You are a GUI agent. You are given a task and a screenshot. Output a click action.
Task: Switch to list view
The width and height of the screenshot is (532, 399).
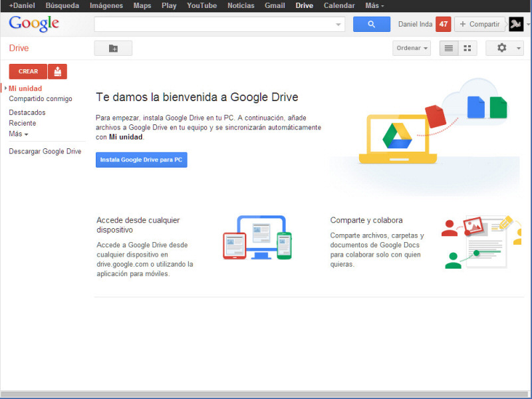pos(449,48)
